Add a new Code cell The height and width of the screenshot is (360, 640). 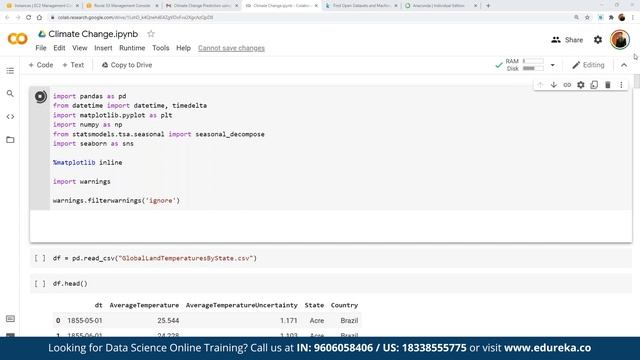coord(41,65)
